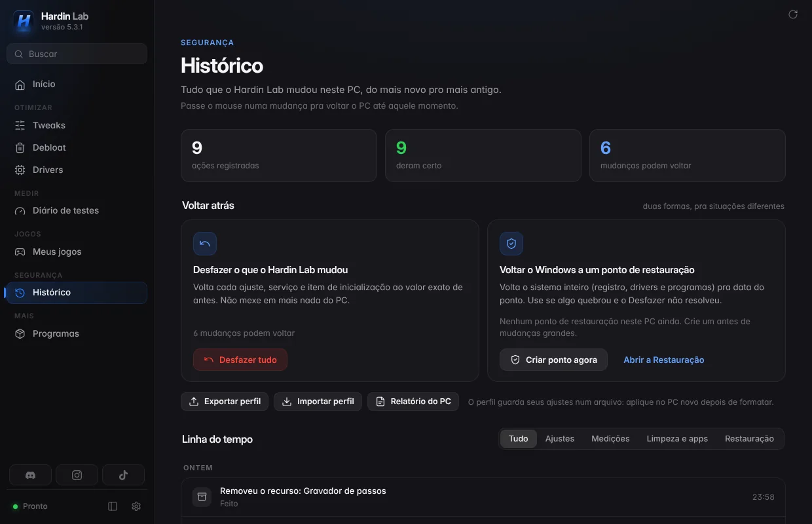812x524 pixels.
Task: Open the Abrir a Restauração link
Action: coord(664,360)
